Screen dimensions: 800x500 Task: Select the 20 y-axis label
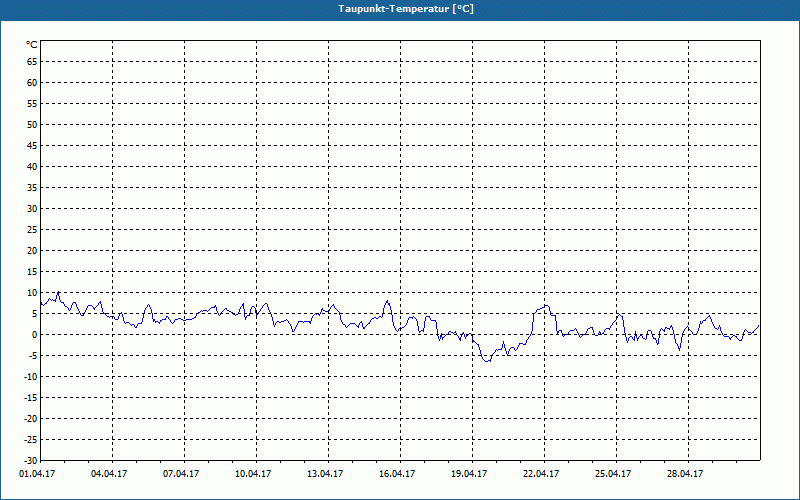[32, 251]
